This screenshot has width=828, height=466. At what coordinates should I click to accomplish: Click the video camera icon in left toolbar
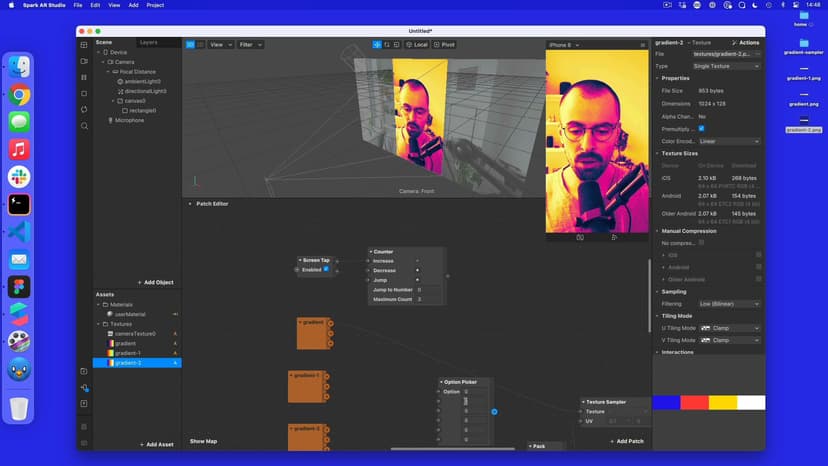(84, 61)
